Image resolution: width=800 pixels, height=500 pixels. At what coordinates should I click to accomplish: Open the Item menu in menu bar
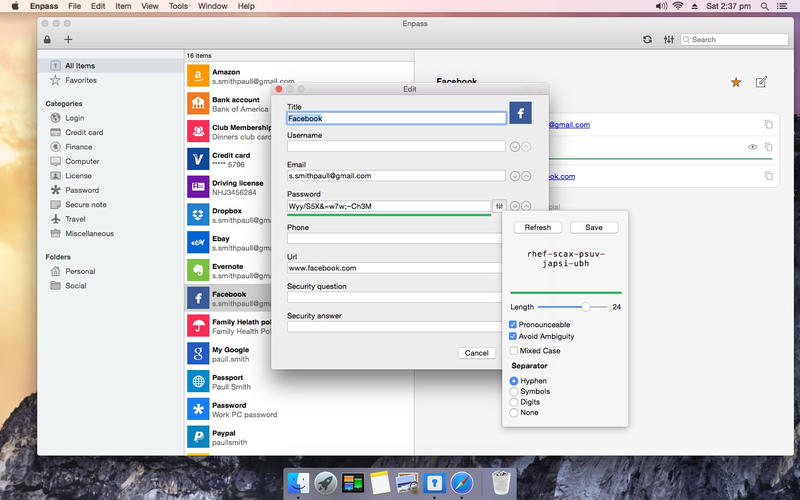123,6
